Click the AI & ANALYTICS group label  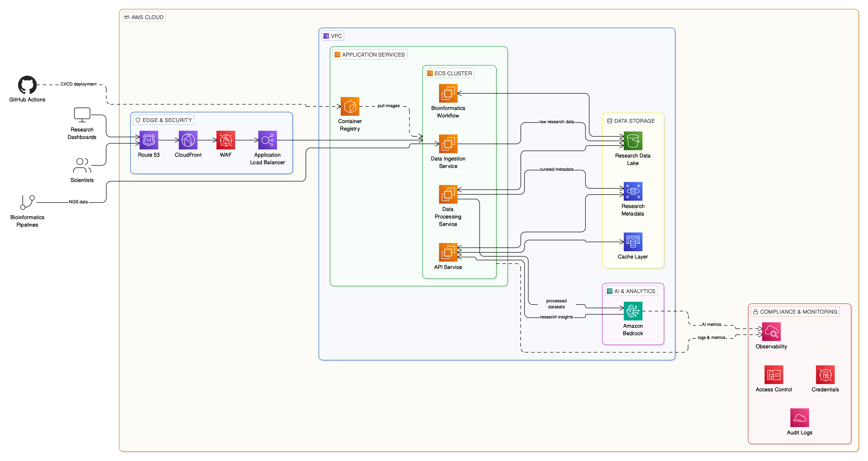coord(631,291)
